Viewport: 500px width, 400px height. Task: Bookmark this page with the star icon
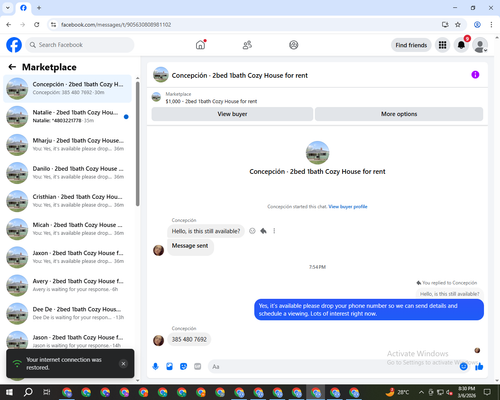click(x=458, y=25)
